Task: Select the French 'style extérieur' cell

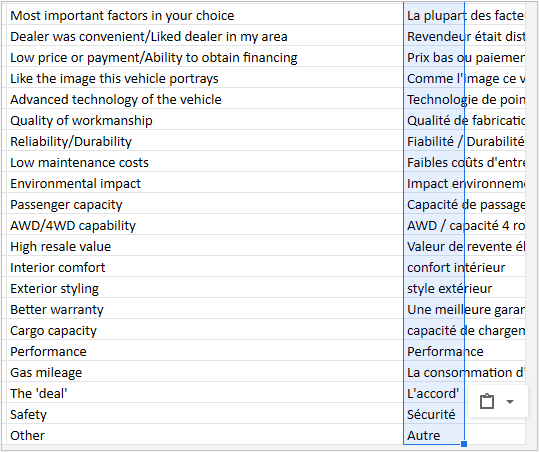Action: pyautogui.click(x=434, y=288)
